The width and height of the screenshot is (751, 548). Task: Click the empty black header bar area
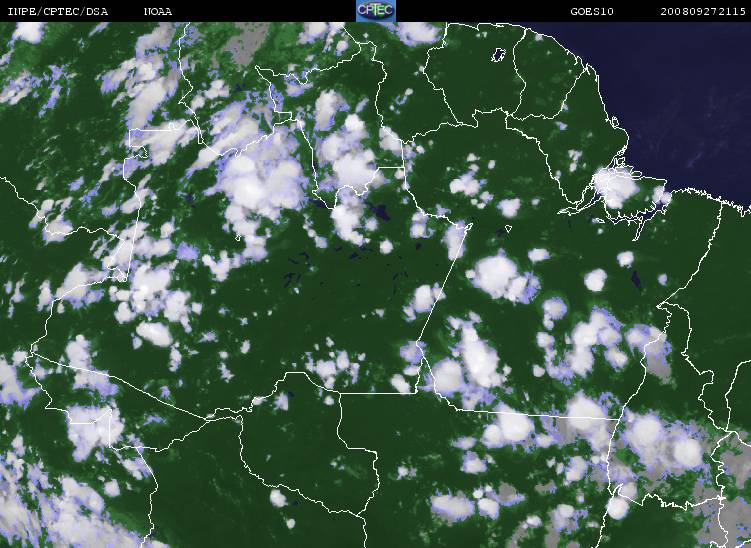pyautogui.click(x=260, y=11)
